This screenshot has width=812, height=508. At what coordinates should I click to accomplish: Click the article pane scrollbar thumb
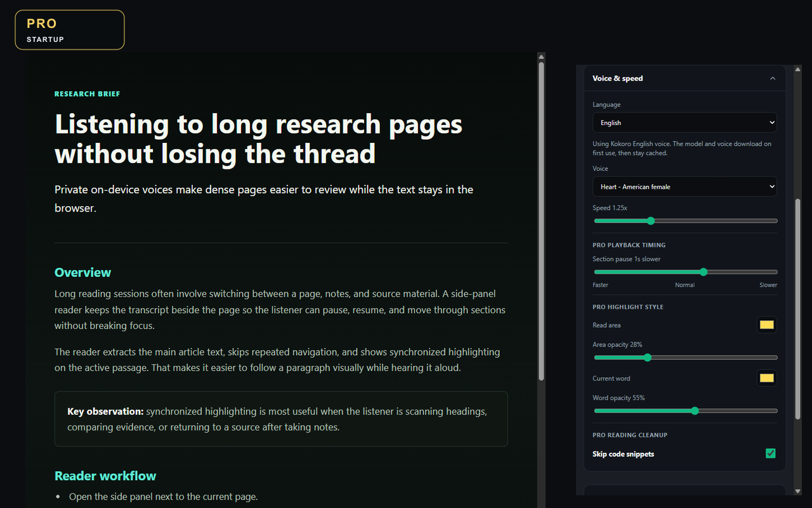(x=541, y=221)
